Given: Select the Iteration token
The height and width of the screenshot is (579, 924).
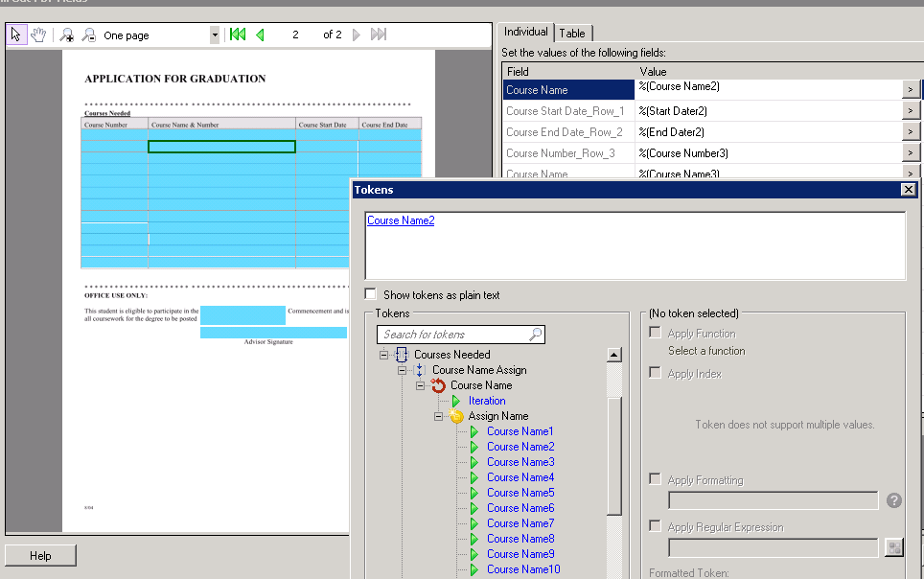Looking at the screenshot, I should tap(487, 401).
